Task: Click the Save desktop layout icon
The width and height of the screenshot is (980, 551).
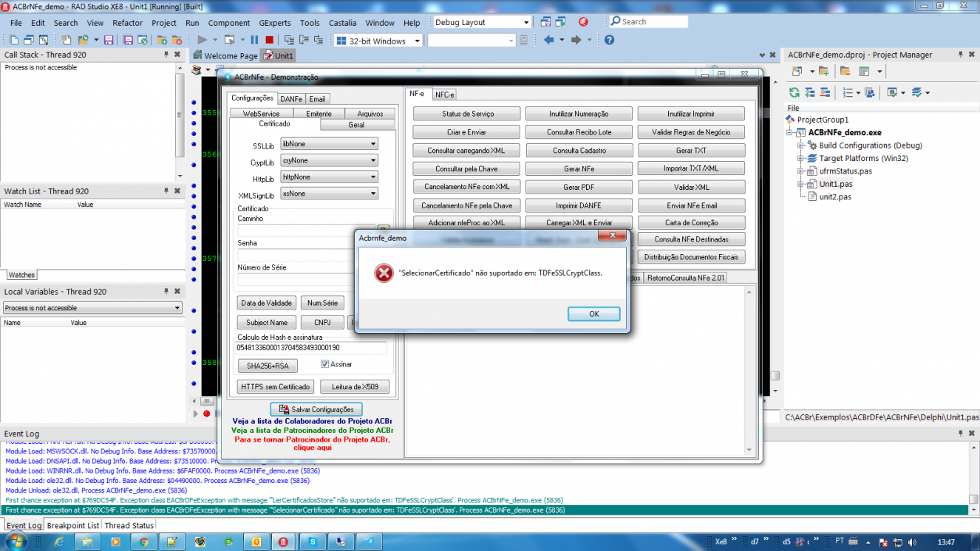Action: pyautogui.click(x=545, y=22)
